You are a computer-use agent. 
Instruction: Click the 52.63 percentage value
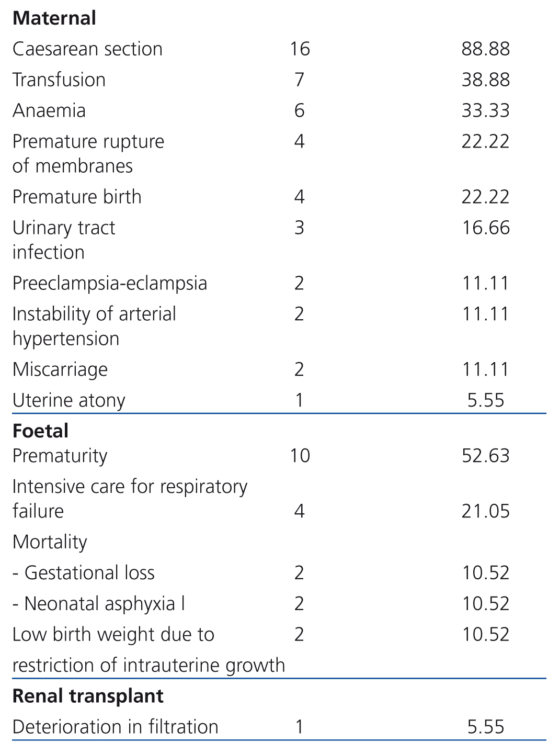click(x=485, y=456)
